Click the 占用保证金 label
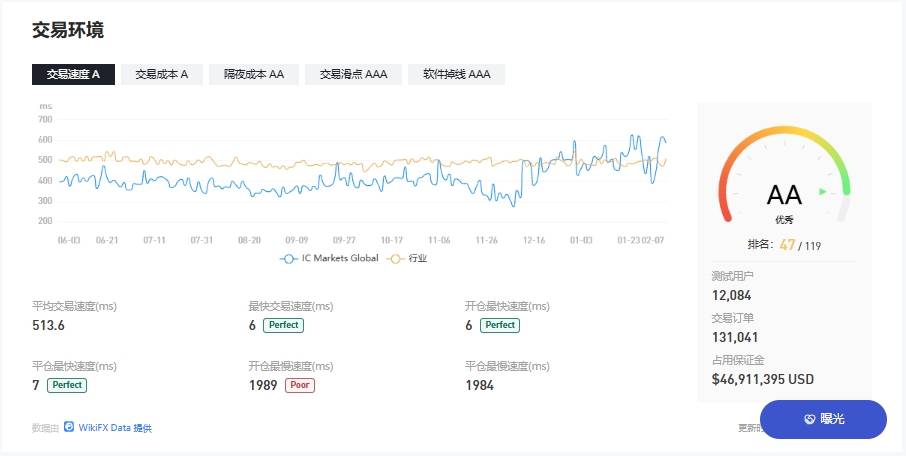This screenshot has width=906, height=456. [x=738, y=360]
